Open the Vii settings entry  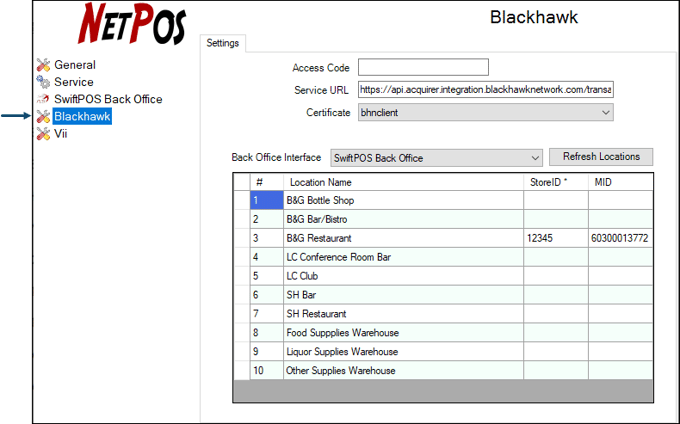point(60,134)
